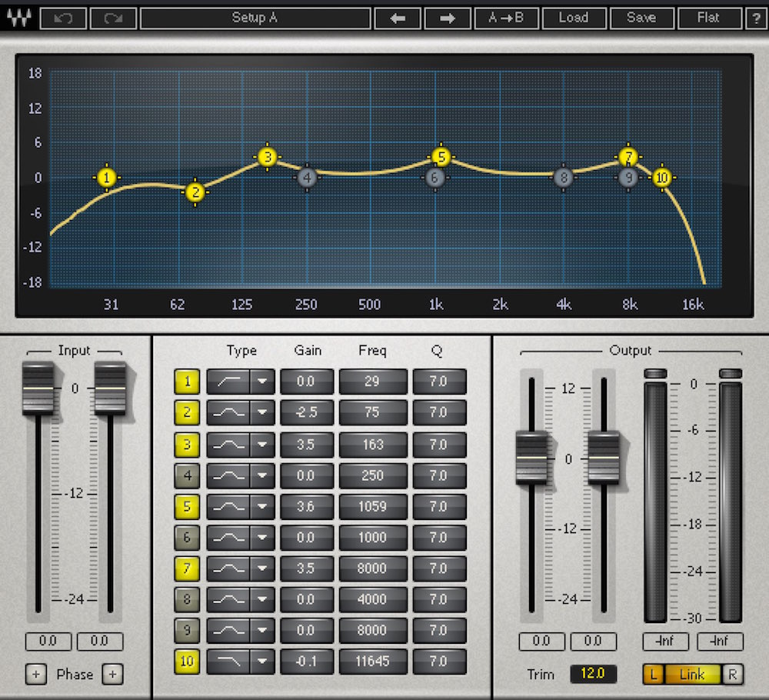Select band 10 node on EQ graph

(662, 178)
